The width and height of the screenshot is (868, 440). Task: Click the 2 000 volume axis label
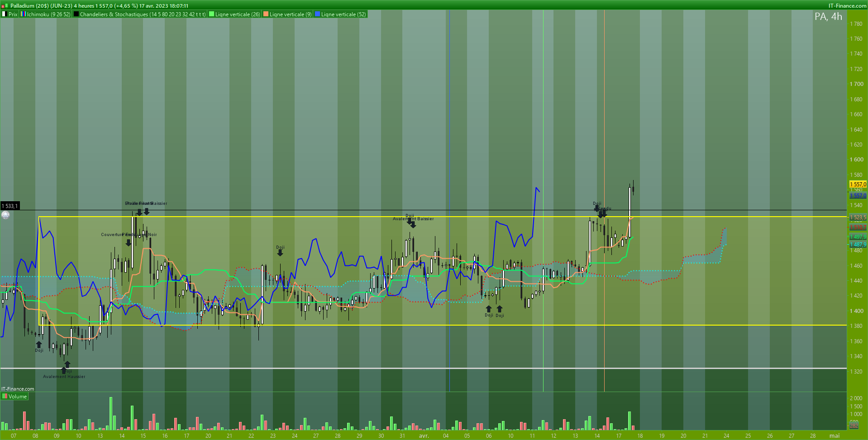[x=856, y=398]
